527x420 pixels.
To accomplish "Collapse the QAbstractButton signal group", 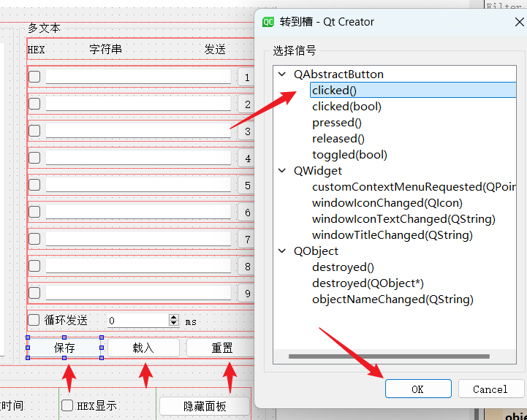I will (282, 75).
